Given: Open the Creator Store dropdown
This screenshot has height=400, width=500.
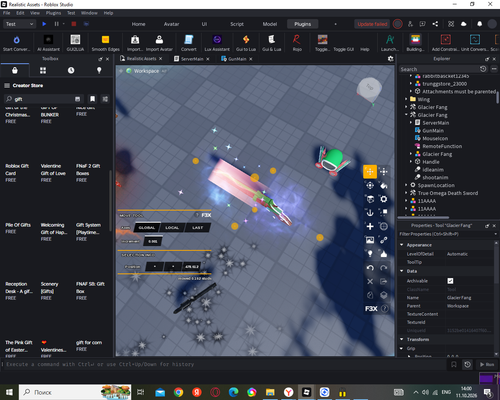Looking at the screenshot, I should click(x=24, y=86).
